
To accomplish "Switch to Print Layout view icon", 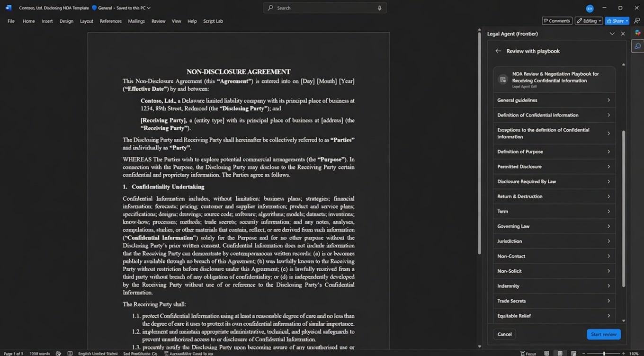I will tap(560, 353).
